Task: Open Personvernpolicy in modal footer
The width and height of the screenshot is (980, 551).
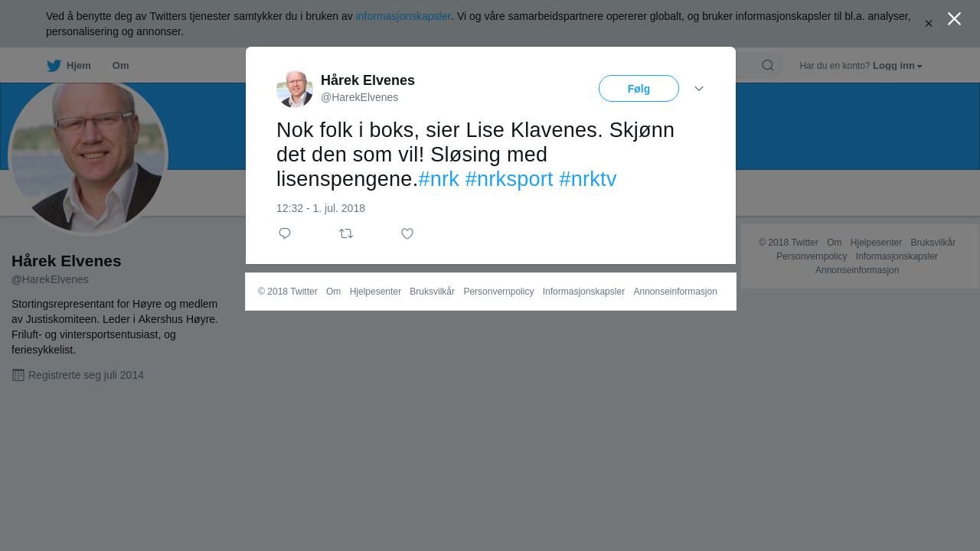Action: 498,292
